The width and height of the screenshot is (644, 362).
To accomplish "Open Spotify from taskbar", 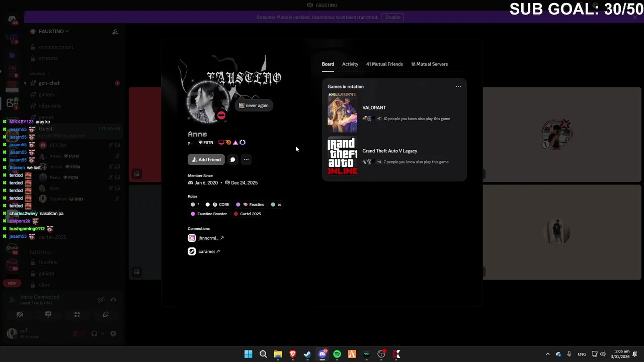I will 337,354.
